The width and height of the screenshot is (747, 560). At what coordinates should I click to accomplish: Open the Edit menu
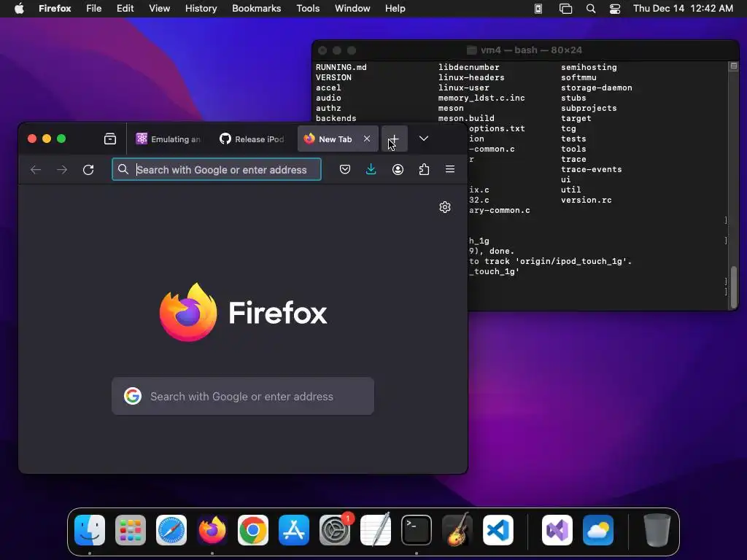point(125,9)
